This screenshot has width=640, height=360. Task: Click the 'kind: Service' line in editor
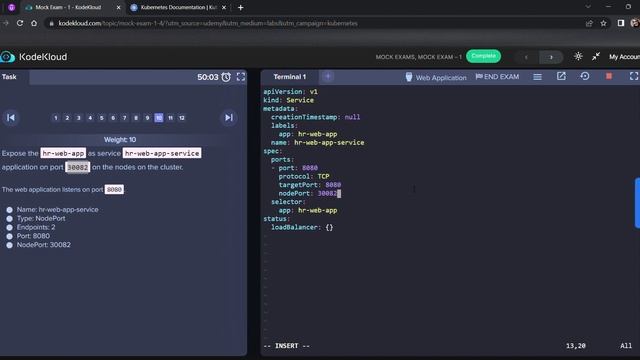289,100
